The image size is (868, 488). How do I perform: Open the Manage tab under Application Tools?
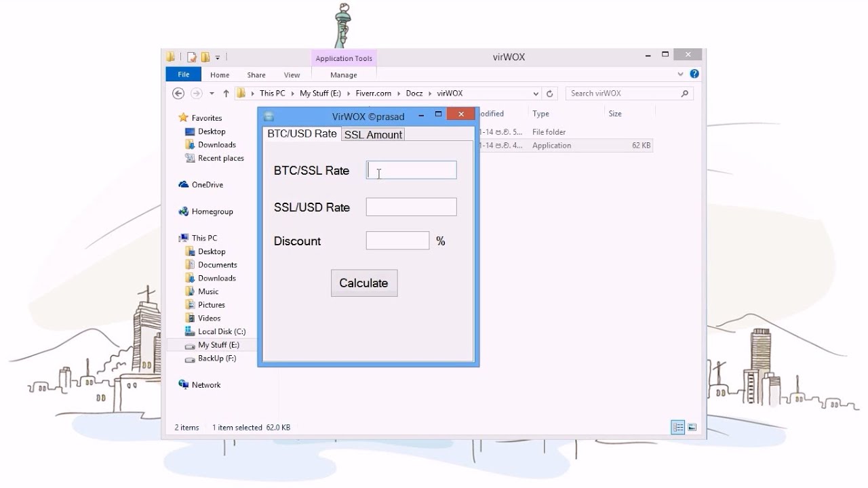(344, 75)
